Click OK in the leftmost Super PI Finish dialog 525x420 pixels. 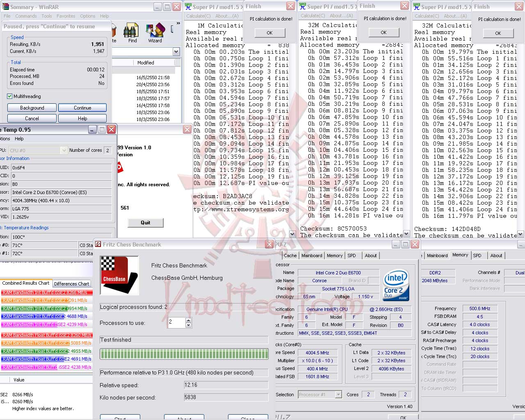click(x=269, y=33)
